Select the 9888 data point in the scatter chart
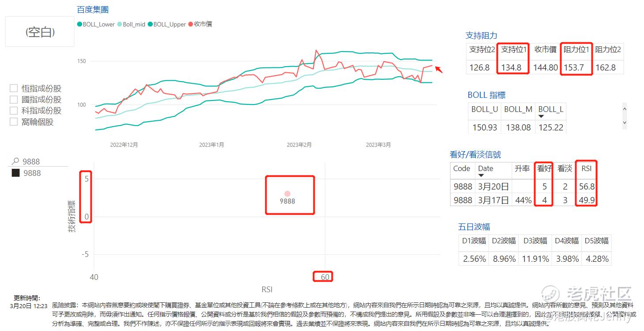This screenshot has width=644, height=331. tap(287, 194)
